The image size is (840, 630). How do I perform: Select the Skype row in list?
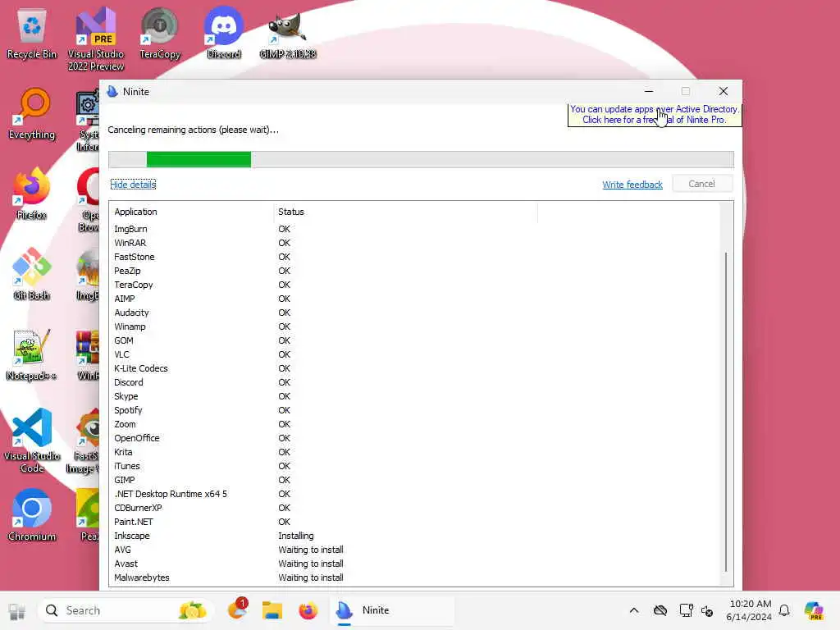click(414, 396)
